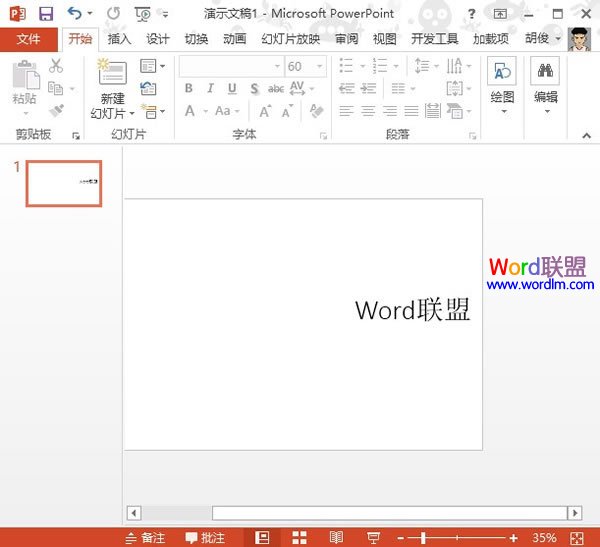
Task: Start slideshow from beginning via quick access icon
Action: click(143, 14)
